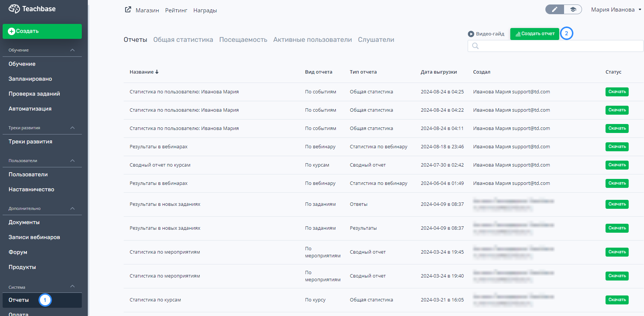Go to the Рейтинг page link

click(x=176, y=10)
